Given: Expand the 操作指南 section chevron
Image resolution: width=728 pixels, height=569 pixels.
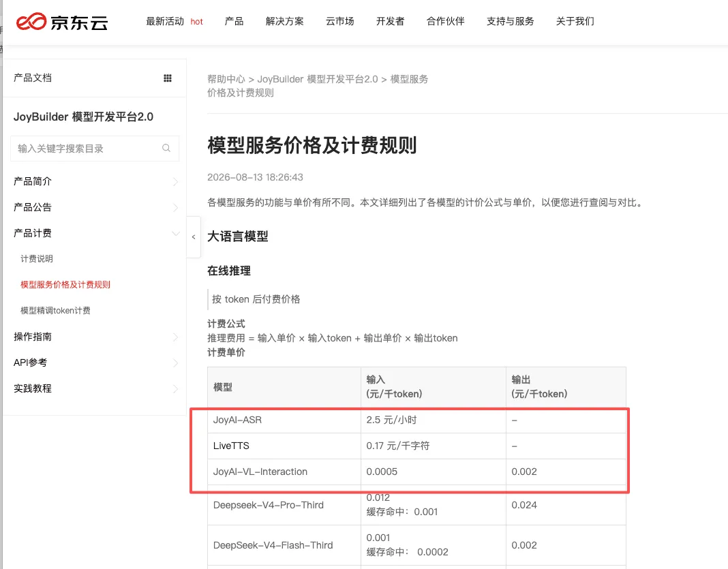Looking at the screenshot, I should pyautogui.click(x=175, y=337).
